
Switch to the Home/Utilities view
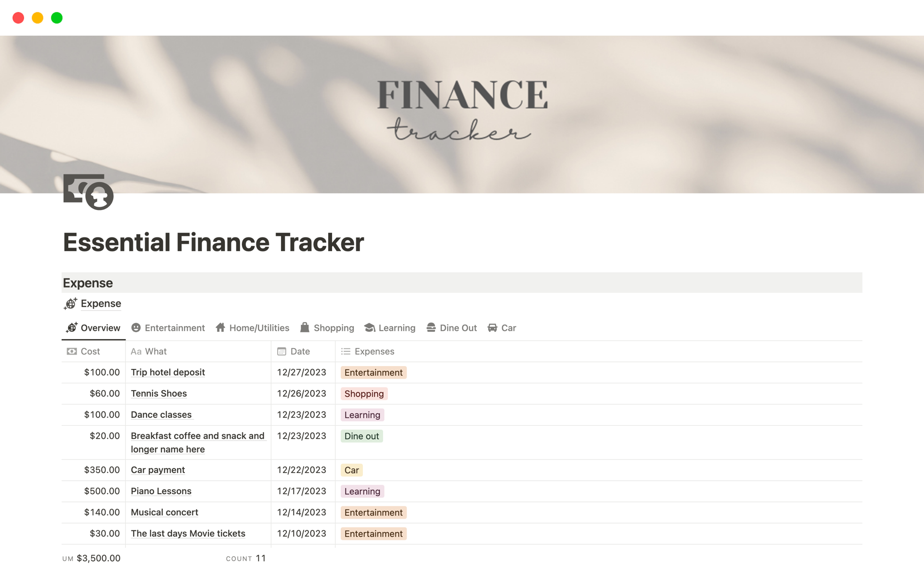point(259,328)
